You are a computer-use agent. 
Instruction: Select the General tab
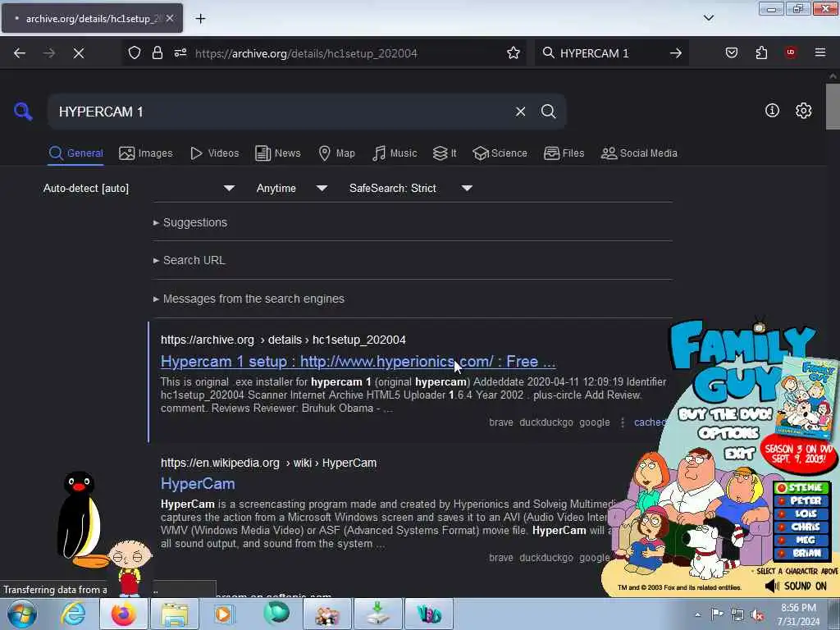75,153
